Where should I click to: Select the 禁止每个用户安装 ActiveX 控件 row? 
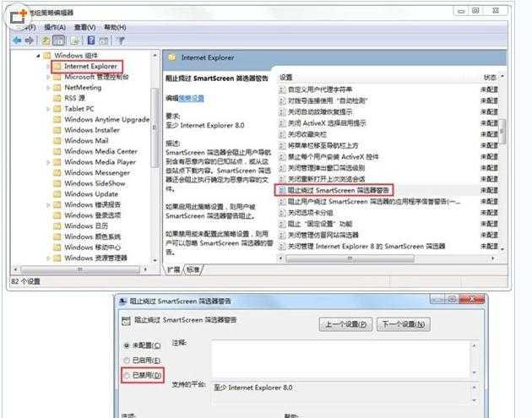click(x=388, y=157)
